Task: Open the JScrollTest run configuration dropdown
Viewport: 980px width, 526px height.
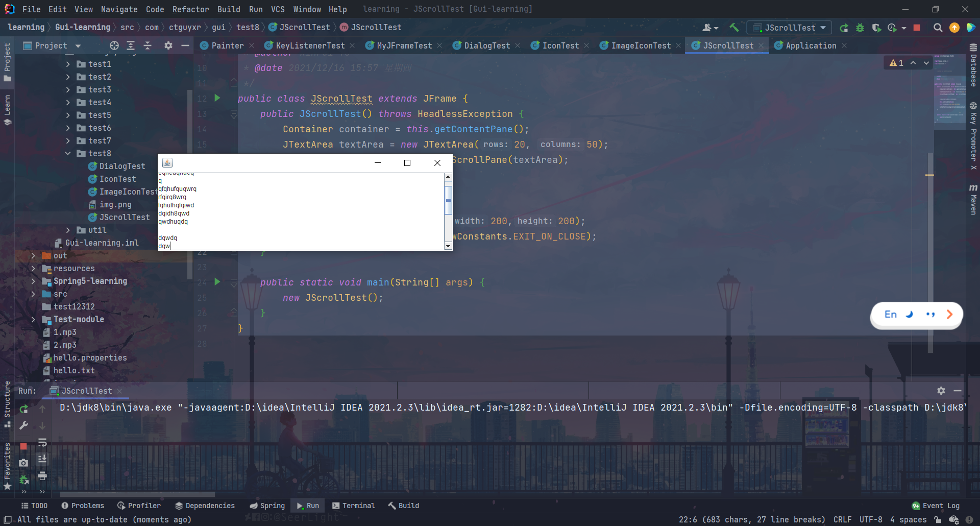Action: tap(789, 28)
